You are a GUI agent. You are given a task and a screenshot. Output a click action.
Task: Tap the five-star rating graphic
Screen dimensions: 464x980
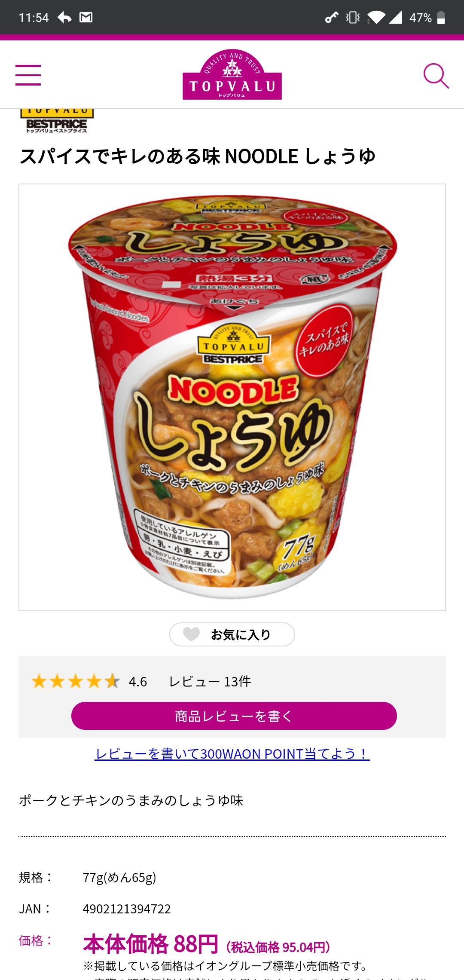[x=76, y=681]
